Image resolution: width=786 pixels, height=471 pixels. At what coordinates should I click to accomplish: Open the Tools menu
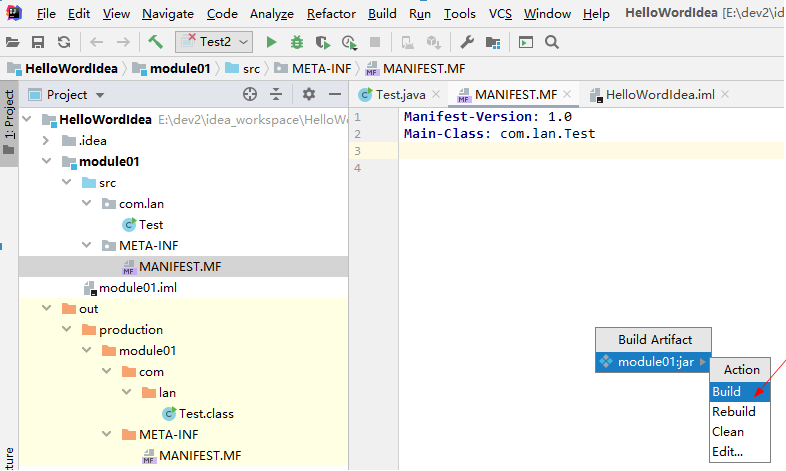pyautogui.click(x=459, y=14)
